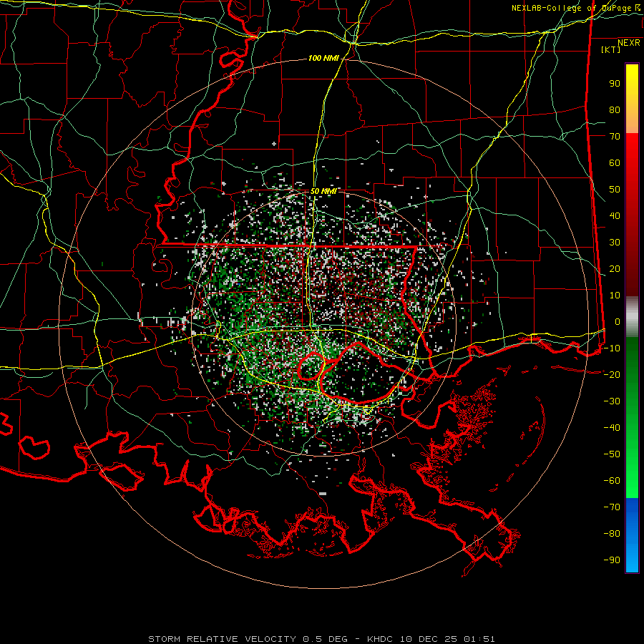644x644 pixels.
Task: Click the "20" scale value
Action: (x=615, y=268)
